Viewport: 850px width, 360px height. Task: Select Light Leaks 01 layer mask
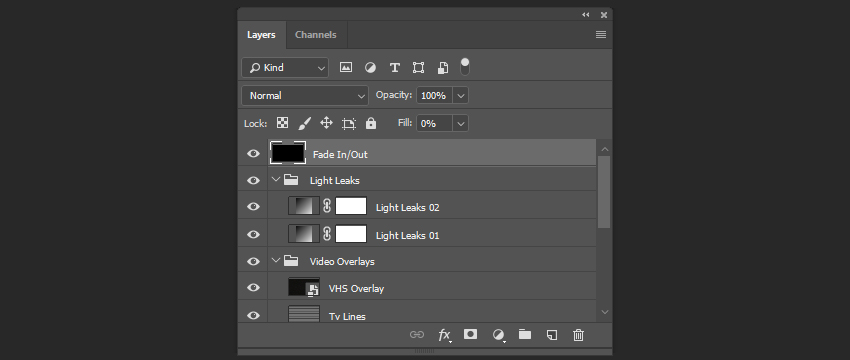[351, 234]
